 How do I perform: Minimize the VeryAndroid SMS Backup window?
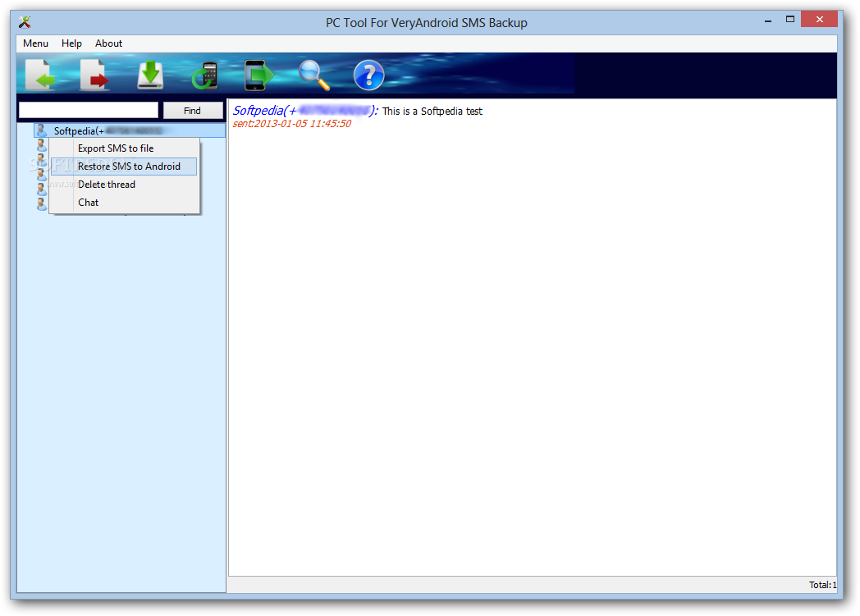768,21
